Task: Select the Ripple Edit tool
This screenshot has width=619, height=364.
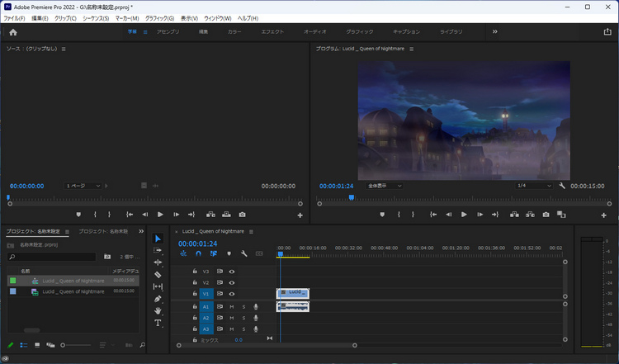Action: coord(158,262)
